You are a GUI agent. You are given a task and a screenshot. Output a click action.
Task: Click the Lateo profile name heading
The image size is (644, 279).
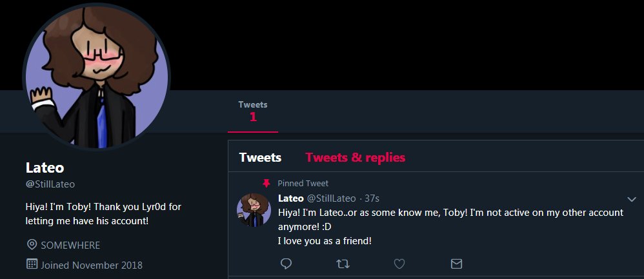point(45,168)
